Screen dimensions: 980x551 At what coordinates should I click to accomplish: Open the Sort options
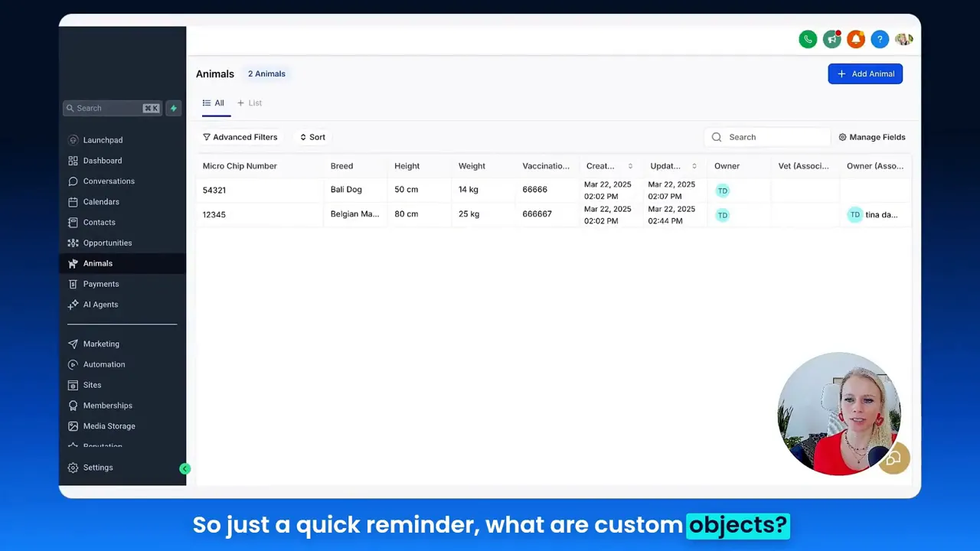click(312, 137)
